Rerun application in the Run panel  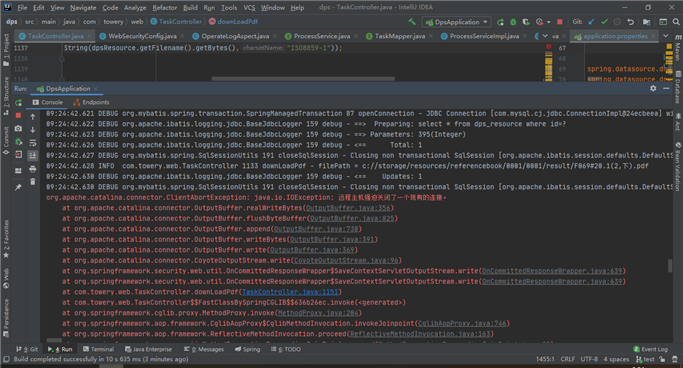pyautogui.click(x=18, y=103)
